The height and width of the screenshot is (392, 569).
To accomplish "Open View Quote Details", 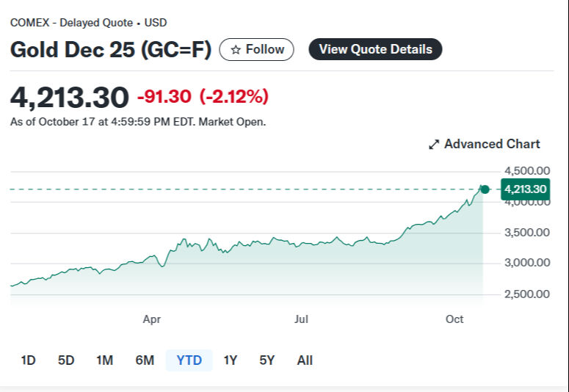I will pyautogui.click(x=375, y=50).
